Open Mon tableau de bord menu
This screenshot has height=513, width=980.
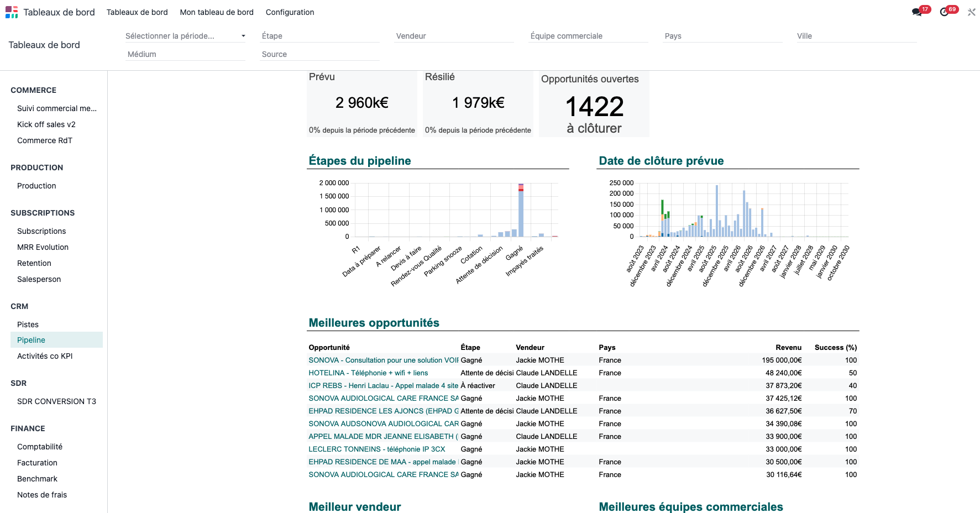217,12
